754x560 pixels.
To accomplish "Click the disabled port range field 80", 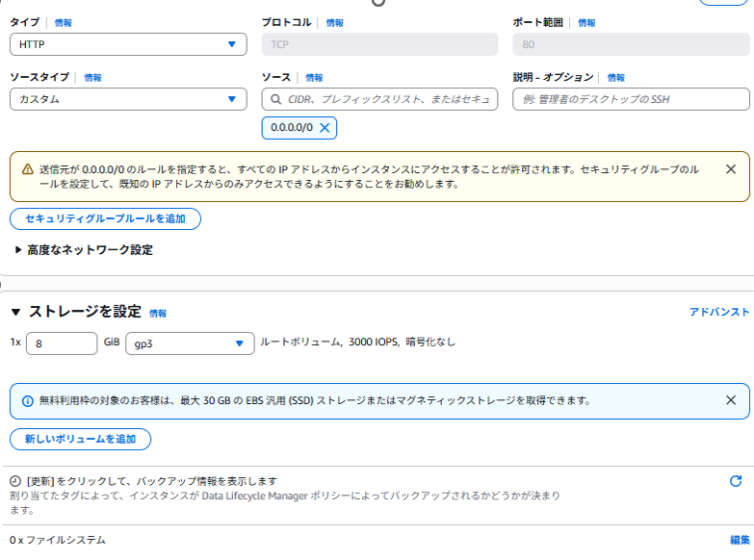I will (631, 44).
